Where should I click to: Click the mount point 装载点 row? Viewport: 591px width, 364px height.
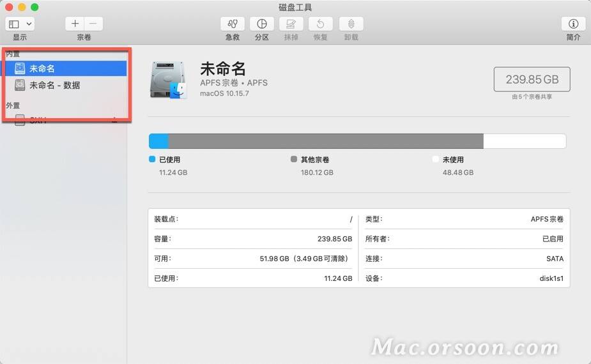[x=253, y=219]
